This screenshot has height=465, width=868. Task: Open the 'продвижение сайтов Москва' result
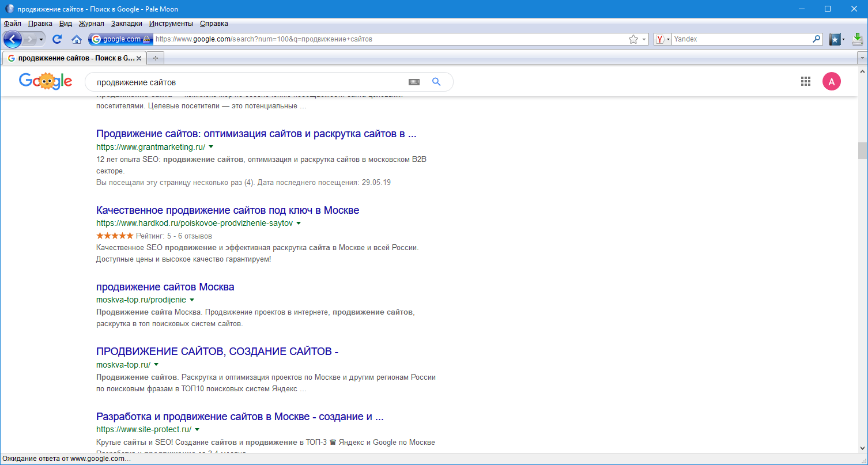(165, 287)
